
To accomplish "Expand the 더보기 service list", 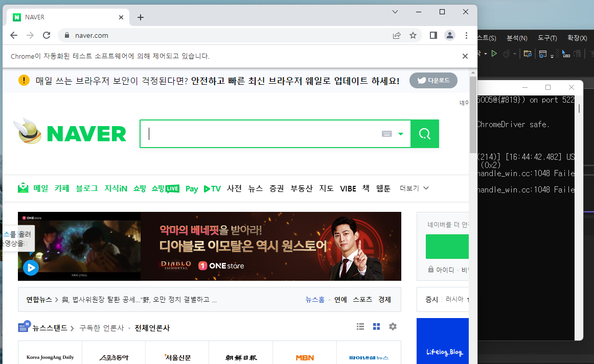I will [414, 188].
